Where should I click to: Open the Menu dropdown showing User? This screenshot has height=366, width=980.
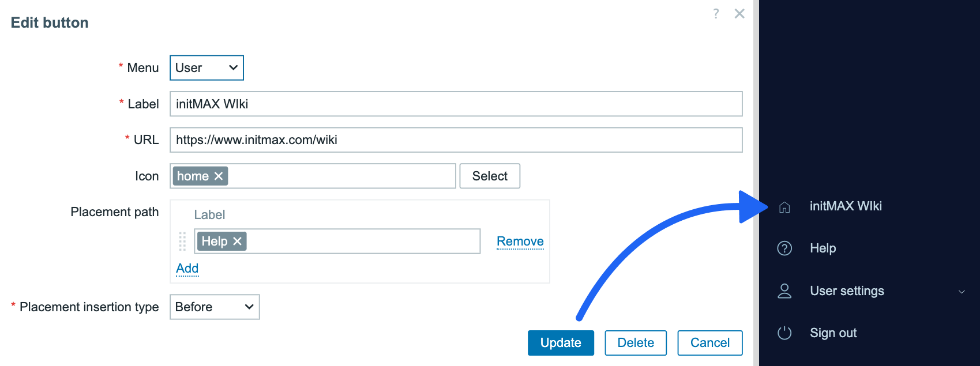coord(206,68)
